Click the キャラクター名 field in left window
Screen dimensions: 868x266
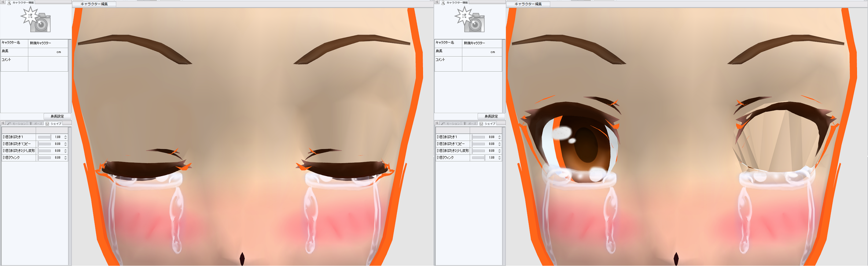pyautogui.click(x=48, y=43)
